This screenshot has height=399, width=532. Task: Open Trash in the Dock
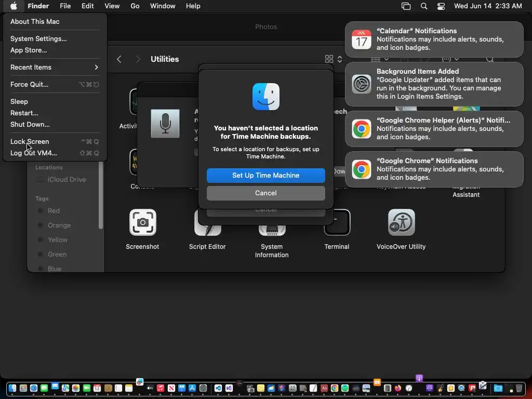[519, 388]
